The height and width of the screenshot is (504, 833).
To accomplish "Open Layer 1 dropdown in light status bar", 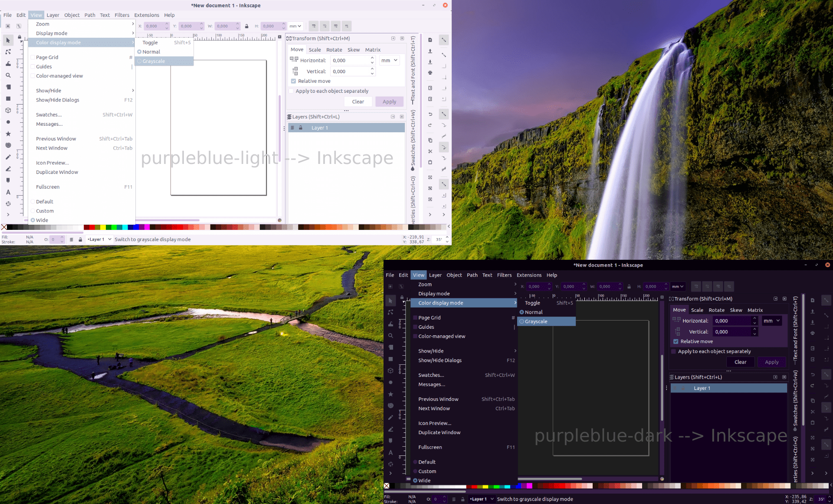I will (99, 239).
